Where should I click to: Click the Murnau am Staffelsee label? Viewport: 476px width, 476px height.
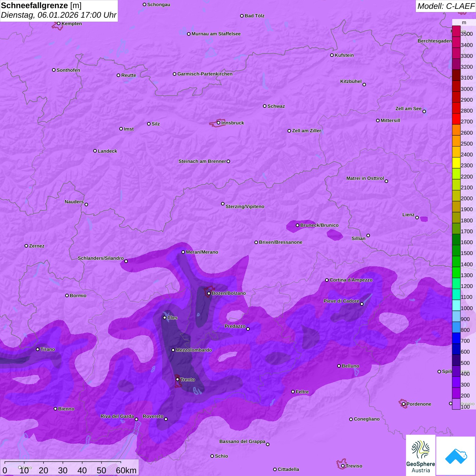(216, 34)
